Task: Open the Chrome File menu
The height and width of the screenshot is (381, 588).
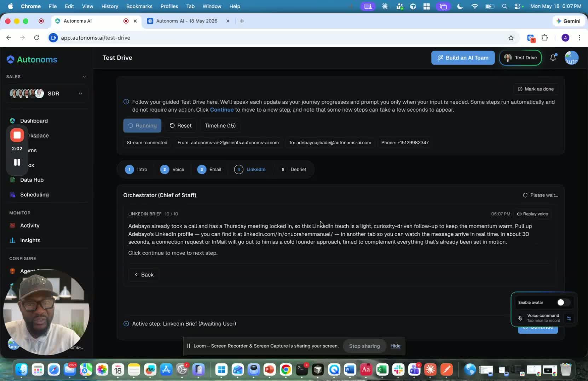Action: coord(52,6)
